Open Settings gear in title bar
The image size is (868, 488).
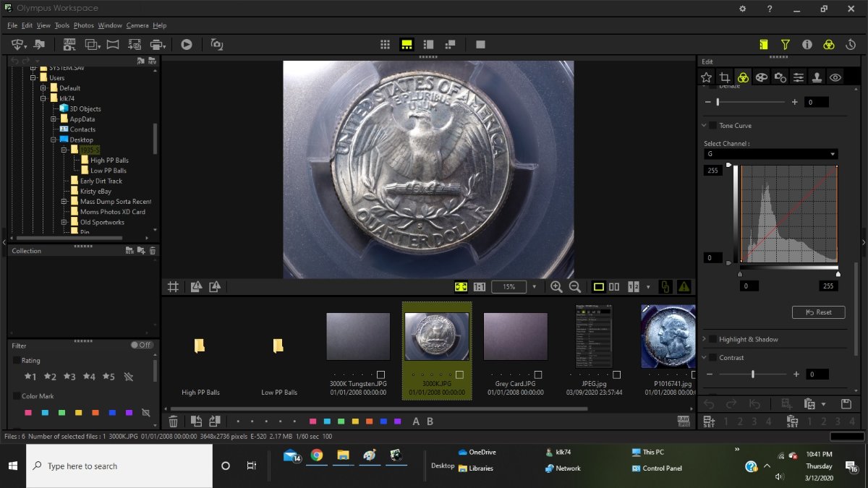pos(742,9)
